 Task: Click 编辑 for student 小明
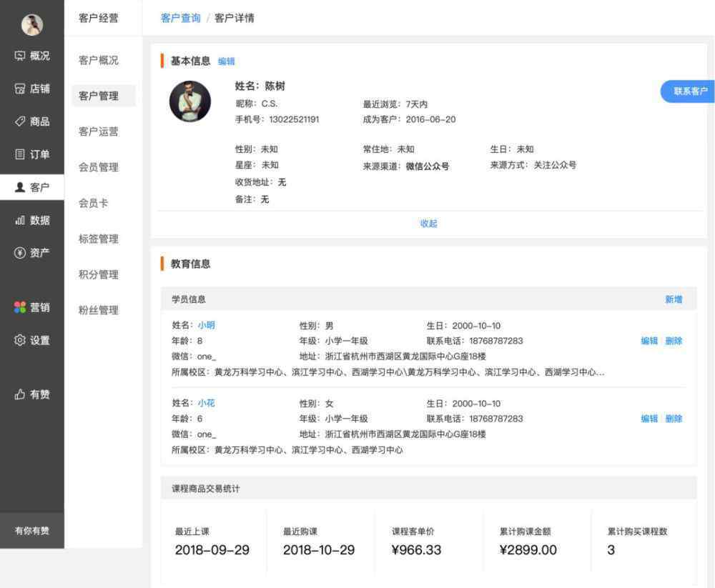click(x=649, y=341)
